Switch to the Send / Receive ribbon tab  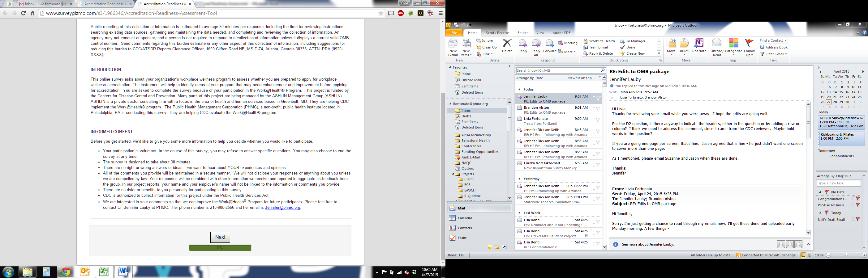click(x=497, y=33)
